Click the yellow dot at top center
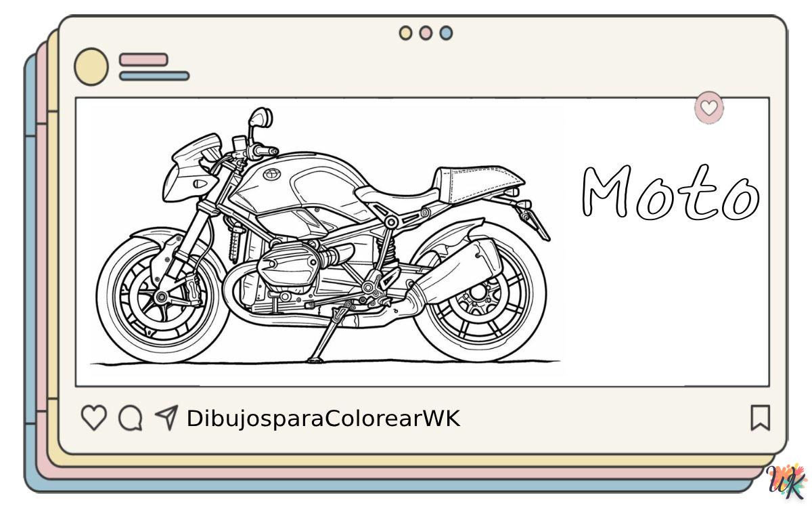 [x=405, y=33]
